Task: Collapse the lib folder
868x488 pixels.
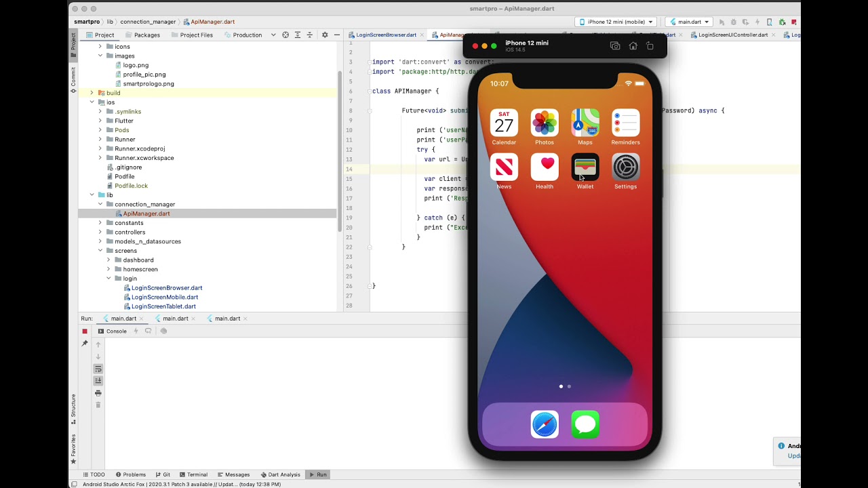Action: click(x=92, y=195)
